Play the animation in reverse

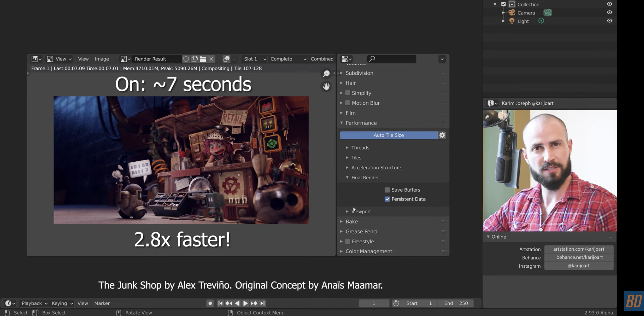[237, 303]
